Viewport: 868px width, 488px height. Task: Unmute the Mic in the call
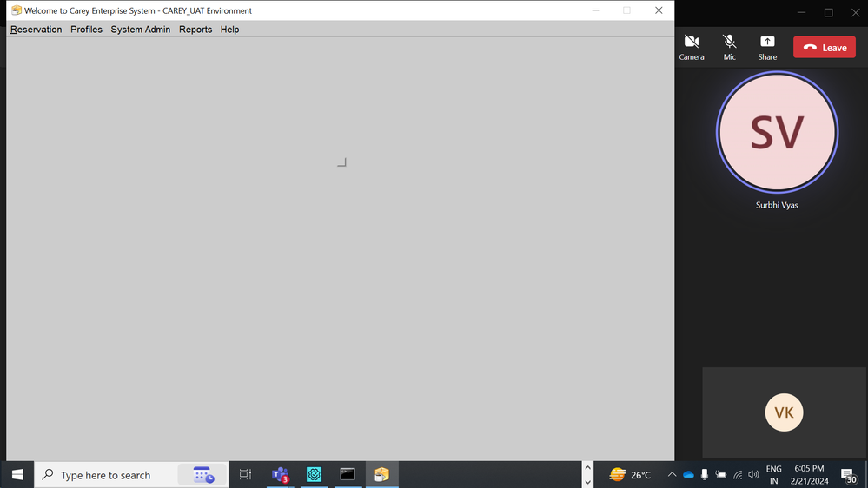click(x=730, y=48)
